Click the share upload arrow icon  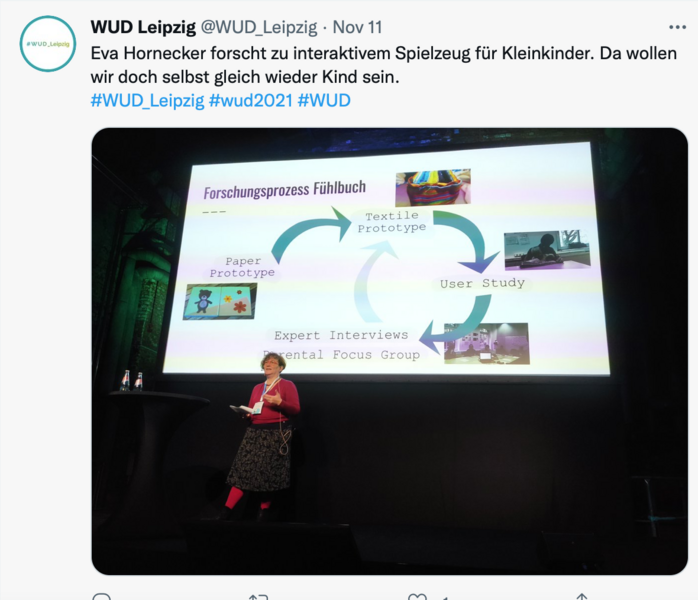(x=581, y=596)
